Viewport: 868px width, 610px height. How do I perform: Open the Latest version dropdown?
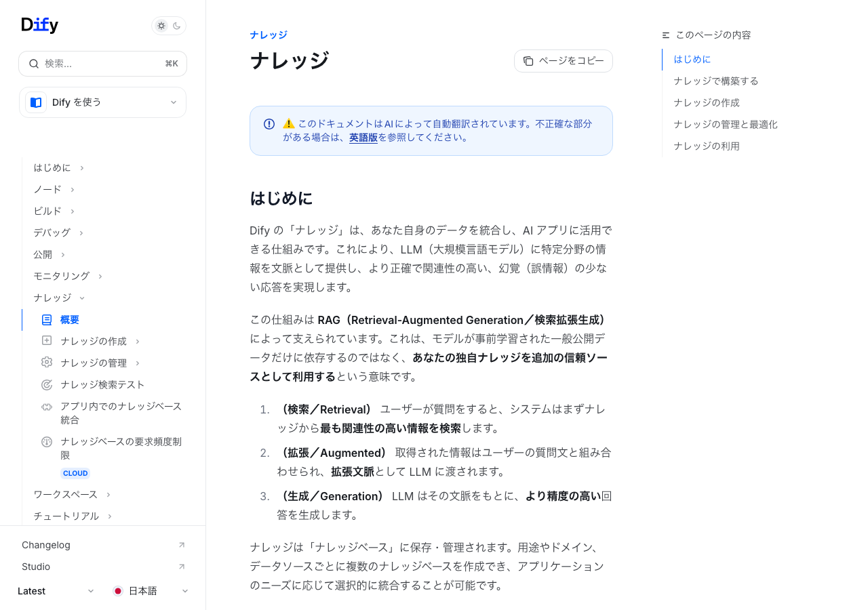56,591
